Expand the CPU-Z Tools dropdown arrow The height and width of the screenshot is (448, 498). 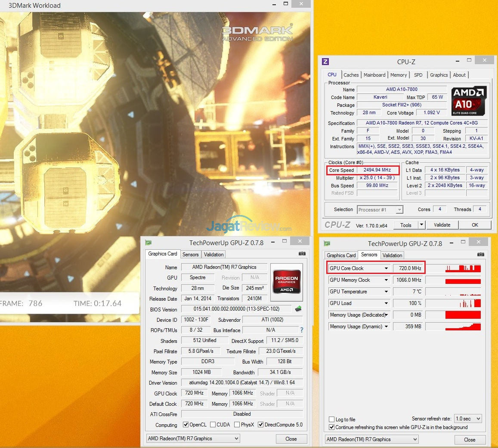pyautogui.click(x=421, y=225)
